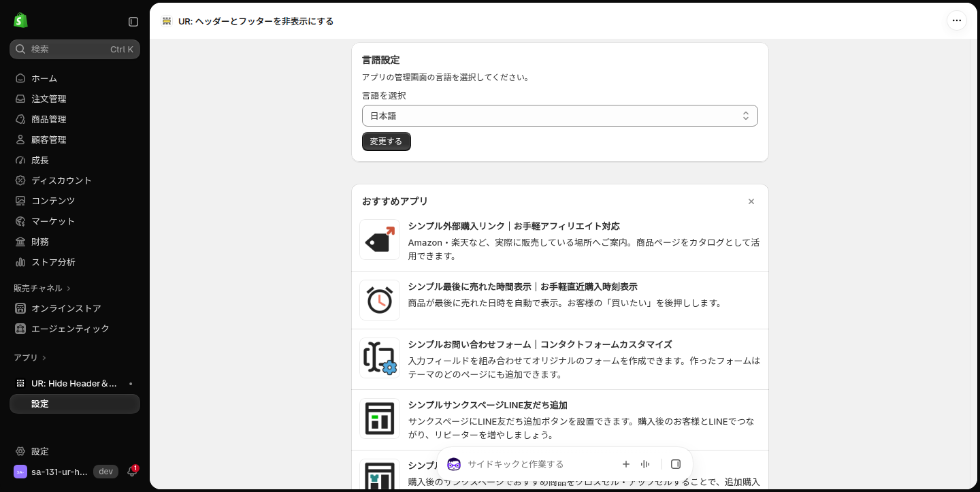Viewport: 980px width, 492px height.
Task: Open the シンプル最後に売れた時間表示 app link
Action: [x=523, y=286]
